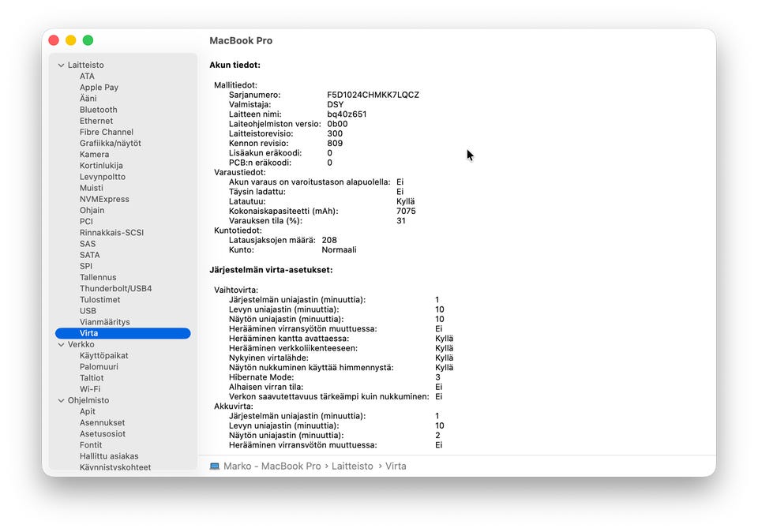Image resolution: width=758 pixels, height=532 pixels.
Task: Open the SPI entry
Action: pos(86,266)
